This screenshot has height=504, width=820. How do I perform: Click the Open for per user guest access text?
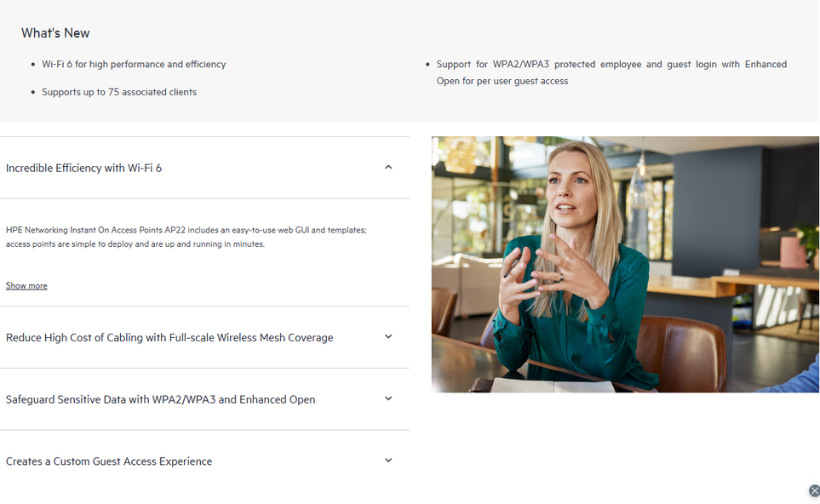502,81
